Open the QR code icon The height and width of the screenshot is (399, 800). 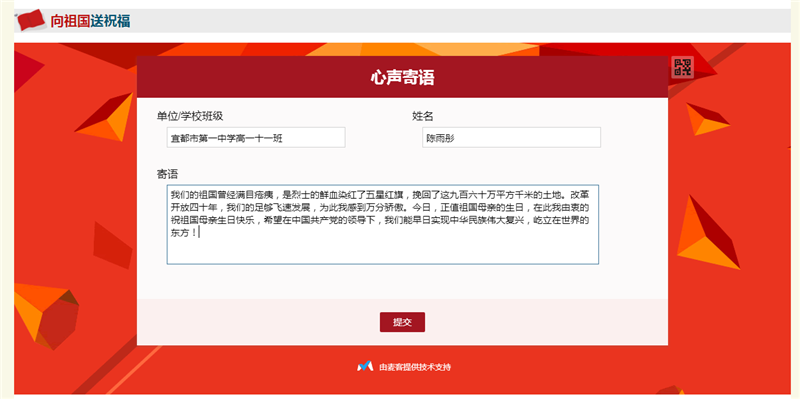coord(683,67)
